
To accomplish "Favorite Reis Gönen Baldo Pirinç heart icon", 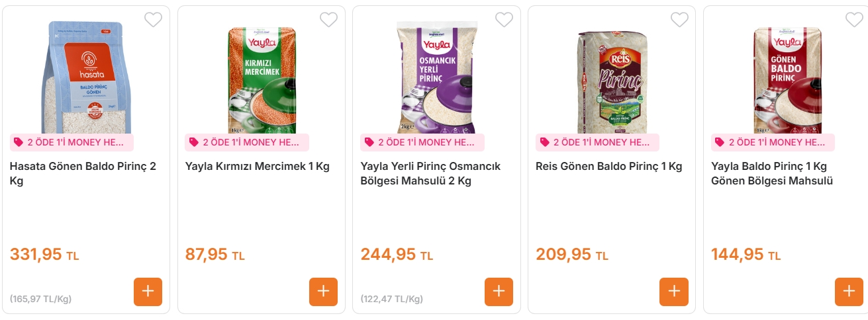I will pos(679,20).
